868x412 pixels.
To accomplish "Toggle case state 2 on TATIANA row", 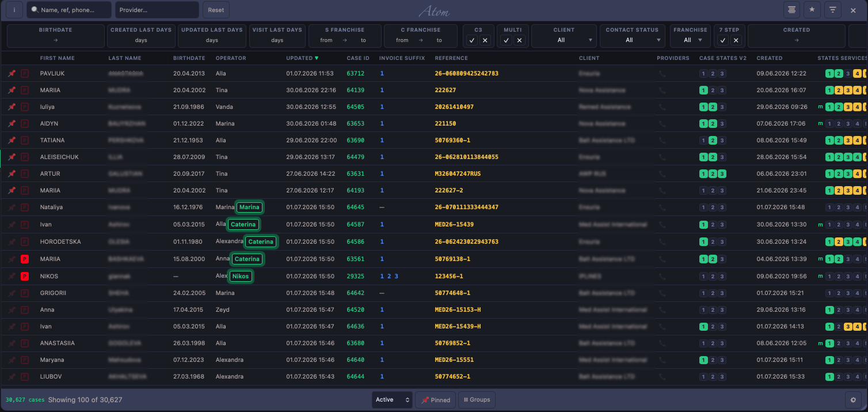I will click(713, 141).
